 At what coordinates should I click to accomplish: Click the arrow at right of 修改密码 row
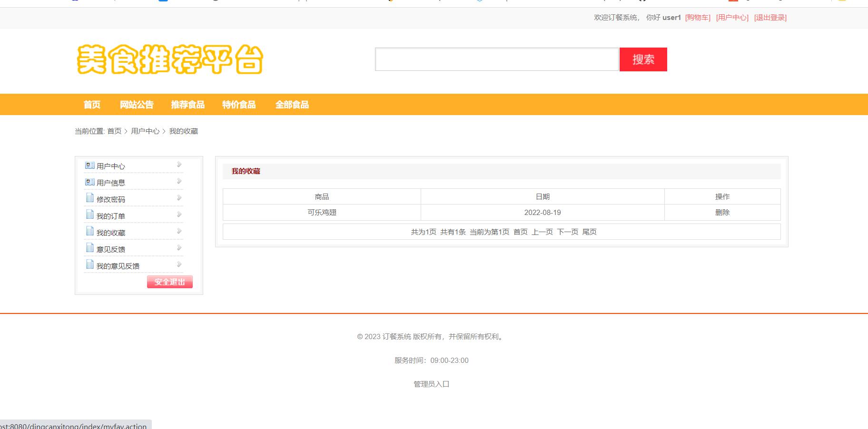click(179, 198)
